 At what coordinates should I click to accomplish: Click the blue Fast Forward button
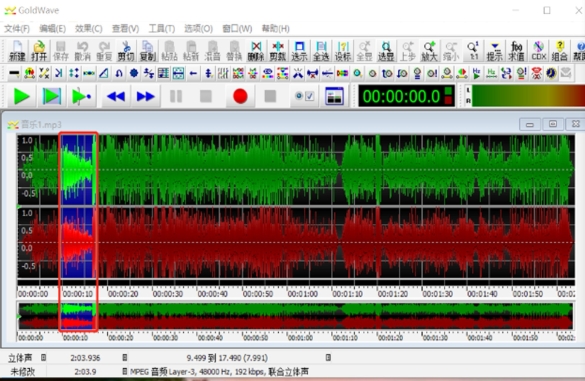click(146, 97)
